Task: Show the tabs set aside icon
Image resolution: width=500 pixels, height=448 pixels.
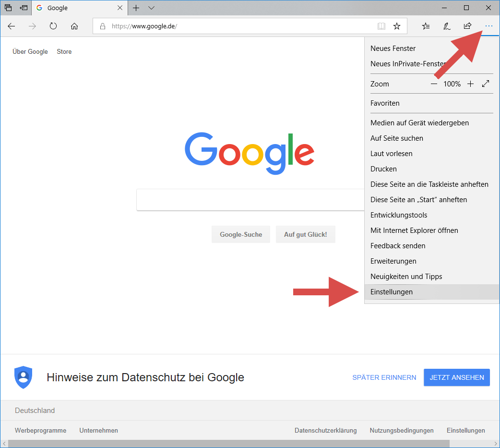Action: (x=8, y=8)
